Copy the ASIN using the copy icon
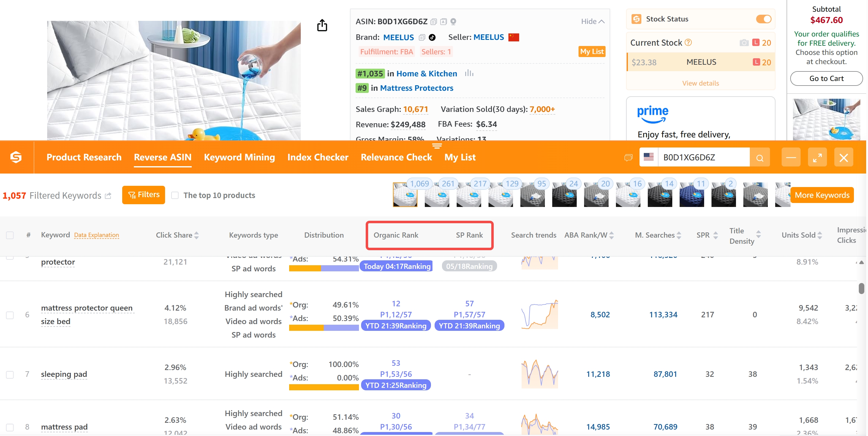868x436 pixels. click(x=434, y=22)
